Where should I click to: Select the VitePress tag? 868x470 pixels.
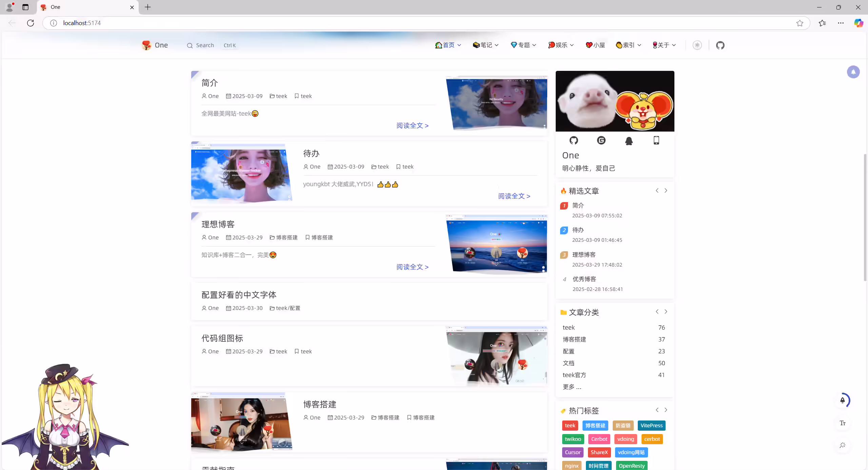tap(651, 426)
